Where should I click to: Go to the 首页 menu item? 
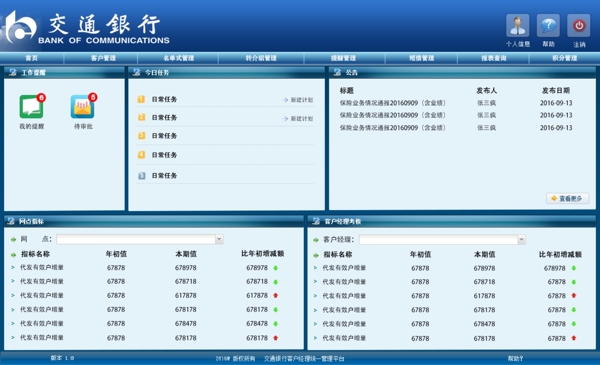click(32, 58)
